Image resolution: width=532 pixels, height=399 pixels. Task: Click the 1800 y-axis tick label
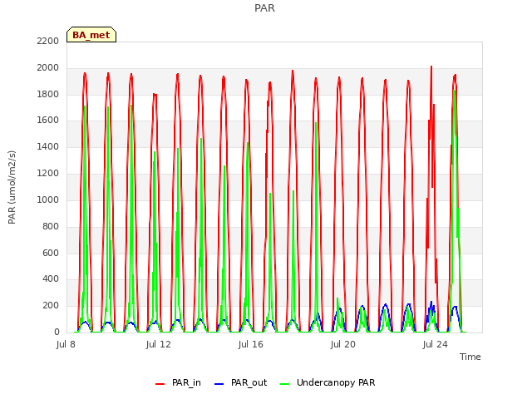tap(48, 94)
